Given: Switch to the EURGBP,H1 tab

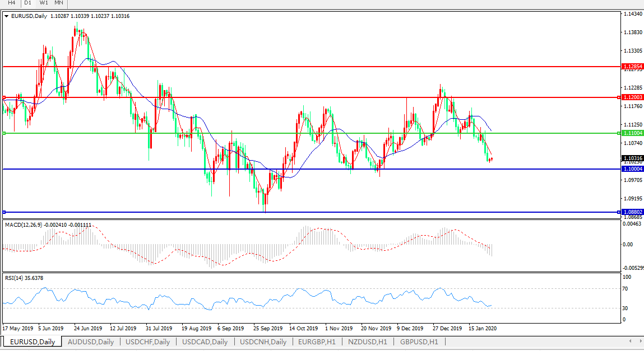Looking at the screenshot, I should pyautogui.click(x=317, y=341).
